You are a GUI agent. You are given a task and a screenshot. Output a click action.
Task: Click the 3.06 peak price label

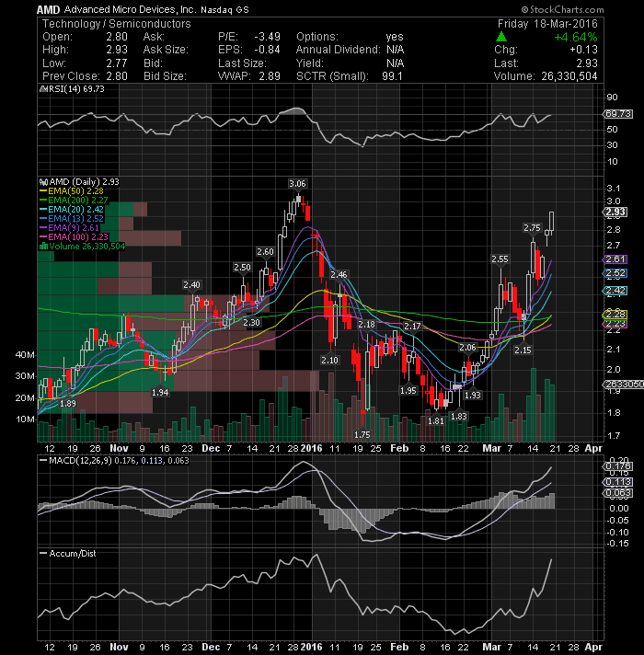pyautogui.click(x=297, y=183)
